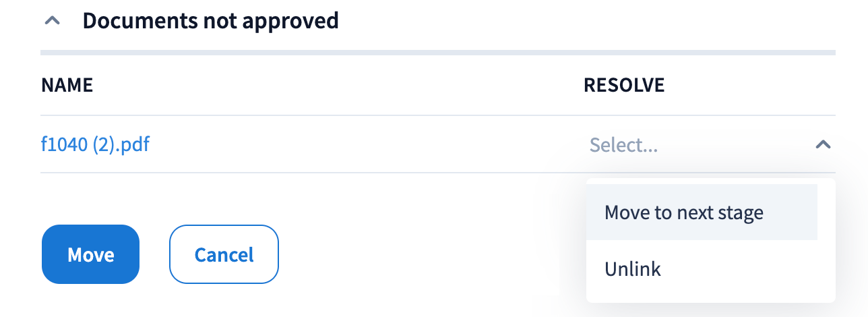Dismiss the dialog with Cancel
868x317 pixels.
pyautogui.click(x=224, y=254)
